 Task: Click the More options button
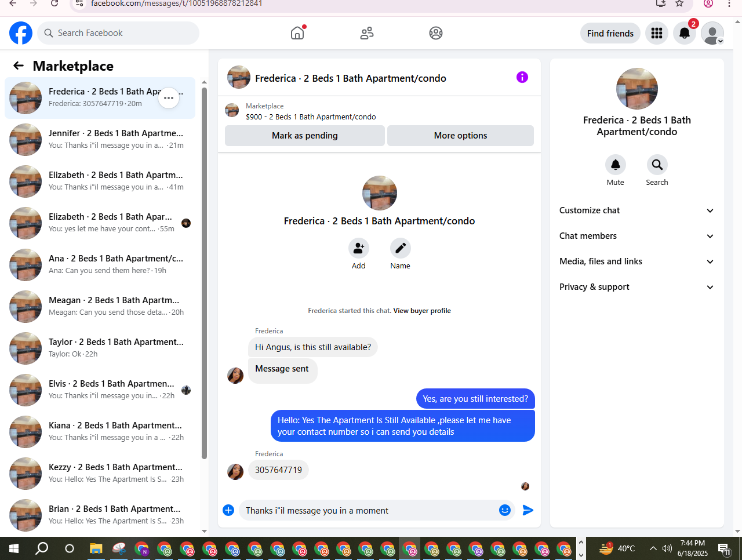460,136
